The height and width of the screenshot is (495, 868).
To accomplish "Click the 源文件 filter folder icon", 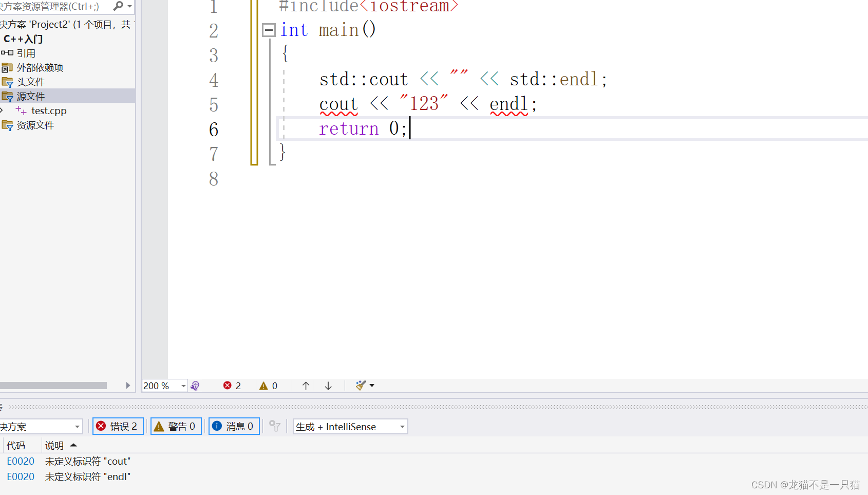I will [x=7, y=97].
